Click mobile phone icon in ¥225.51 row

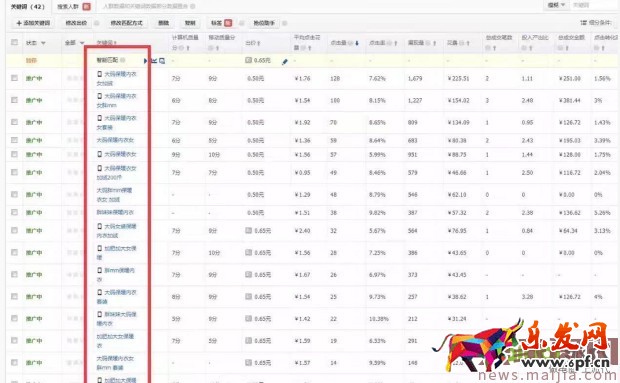point(100,74)
